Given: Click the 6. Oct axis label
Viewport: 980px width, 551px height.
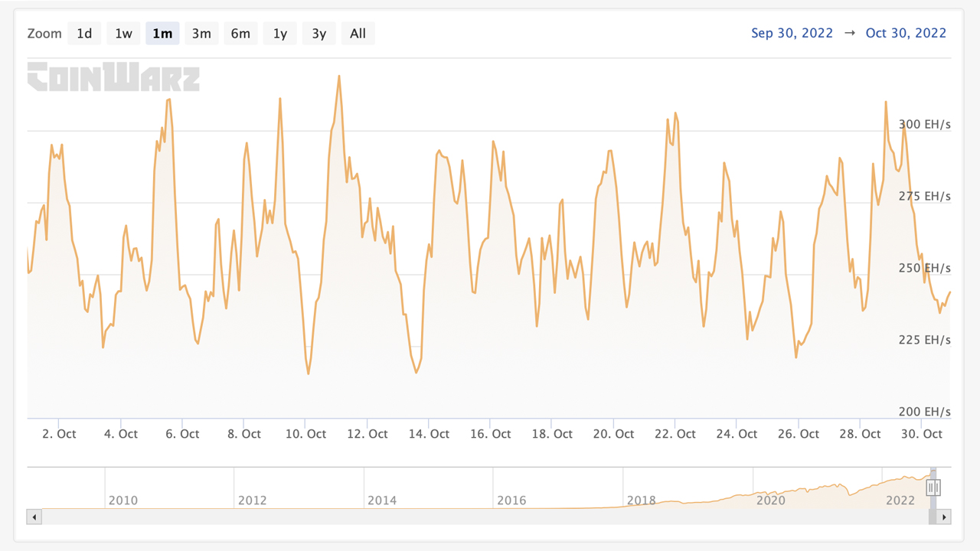Looking at the screenshot, I should pyautogui.click(x=182, y=434).
